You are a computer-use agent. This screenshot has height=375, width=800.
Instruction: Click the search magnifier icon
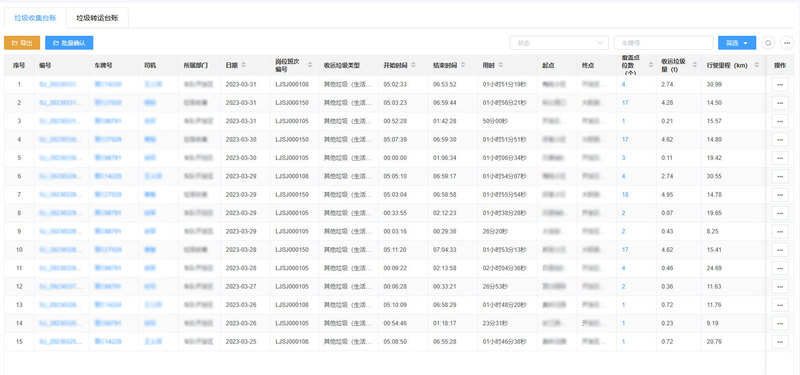click(x=768, y=43)
